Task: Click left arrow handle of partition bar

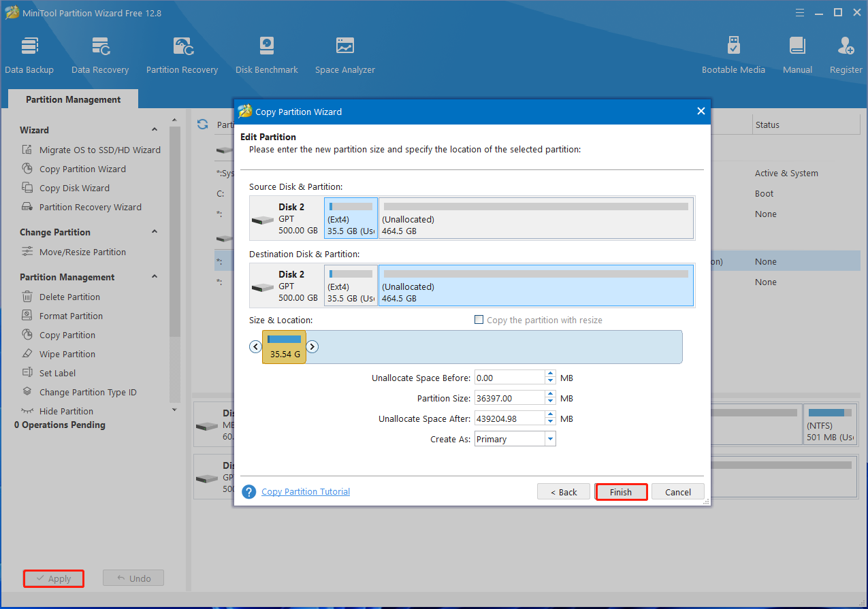Action: [x=256, y=346]
